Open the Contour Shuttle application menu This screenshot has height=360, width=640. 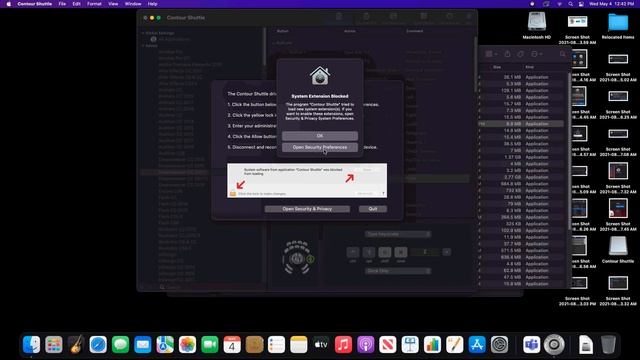35,4
